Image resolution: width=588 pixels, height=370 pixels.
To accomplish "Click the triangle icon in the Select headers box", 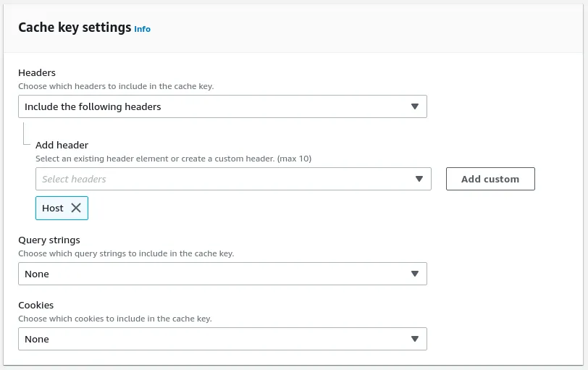I will tap(419, 179).
